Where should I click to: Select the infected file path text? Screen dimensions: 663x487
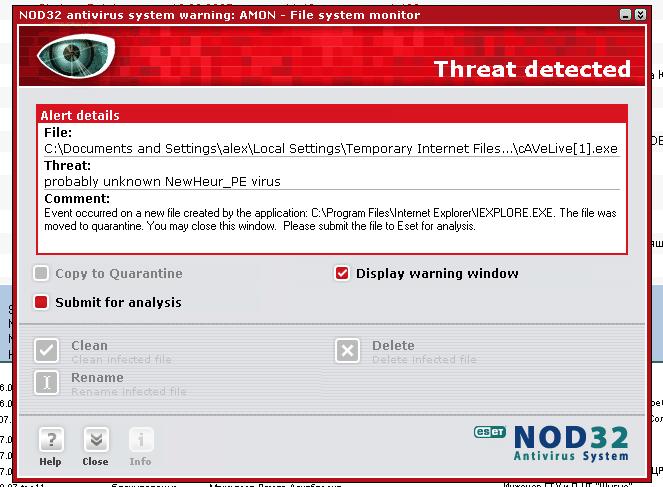pyautogui.click(x=331, y=149)
